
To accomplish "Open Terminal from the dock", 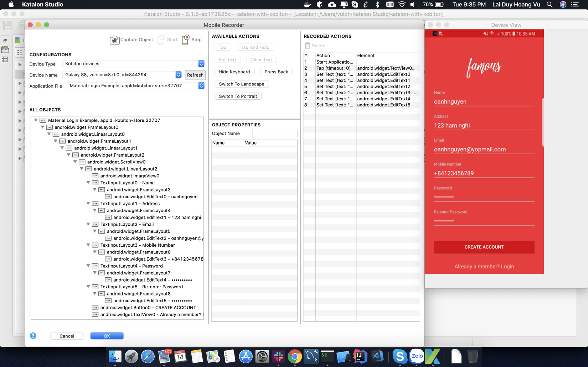I will 327,356.
